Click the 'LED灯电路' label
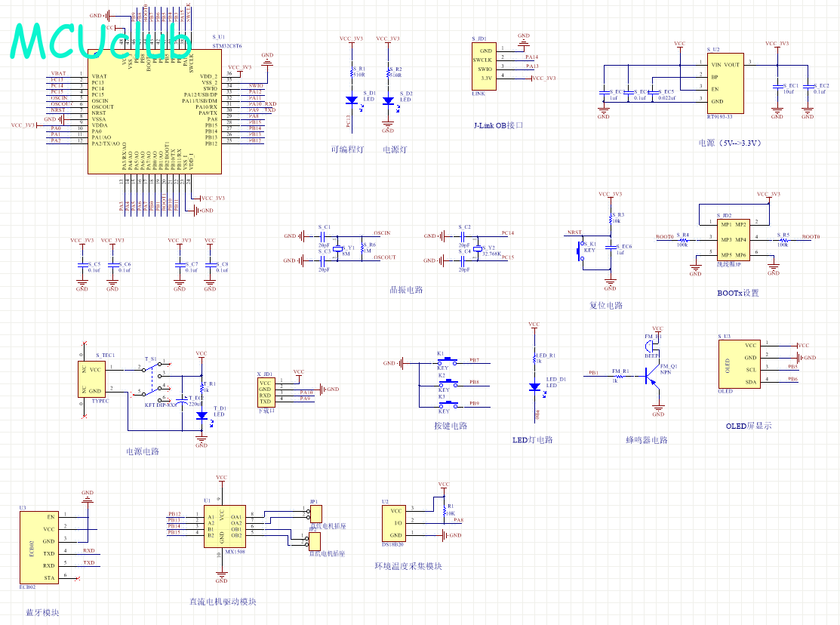The height and width of the screenshot is (625, 840). coord(533,440)
